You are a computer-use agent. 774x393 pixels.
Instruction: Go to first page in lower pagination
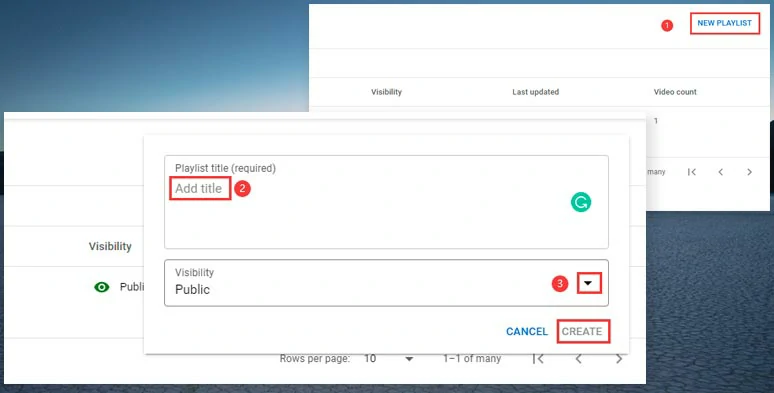click(538, 359)
